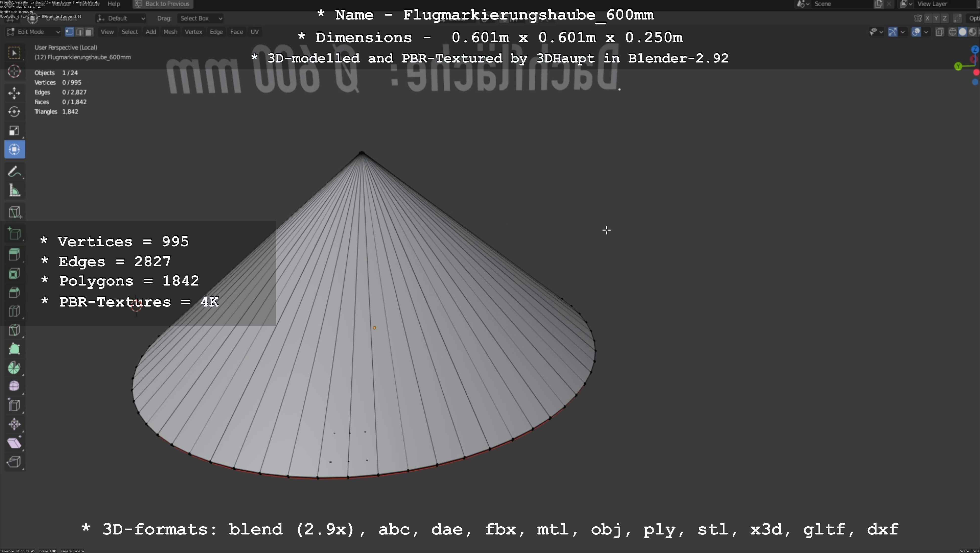
Task: Expand the overlays options arrow
Action: (926, 32)
